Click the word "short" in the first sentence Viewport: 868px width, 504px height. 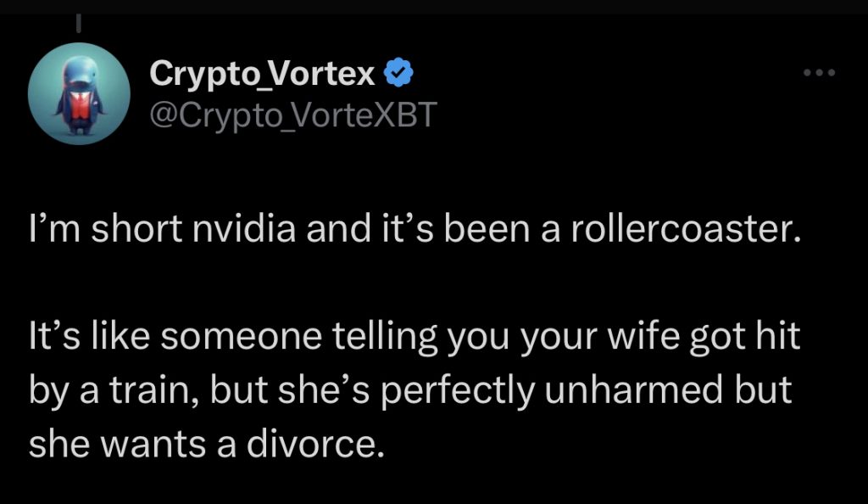click(136, 229)
